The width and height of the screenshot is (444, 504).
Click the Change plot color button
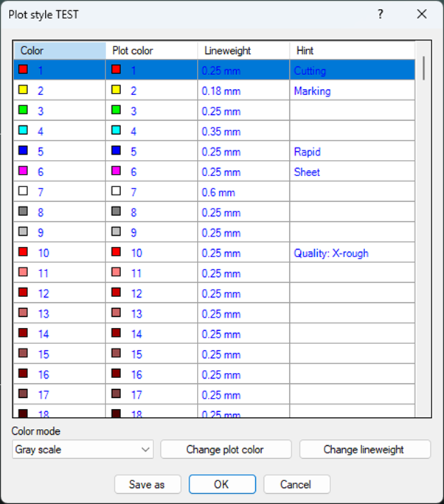pyautogui.click(x=226, y=449)
